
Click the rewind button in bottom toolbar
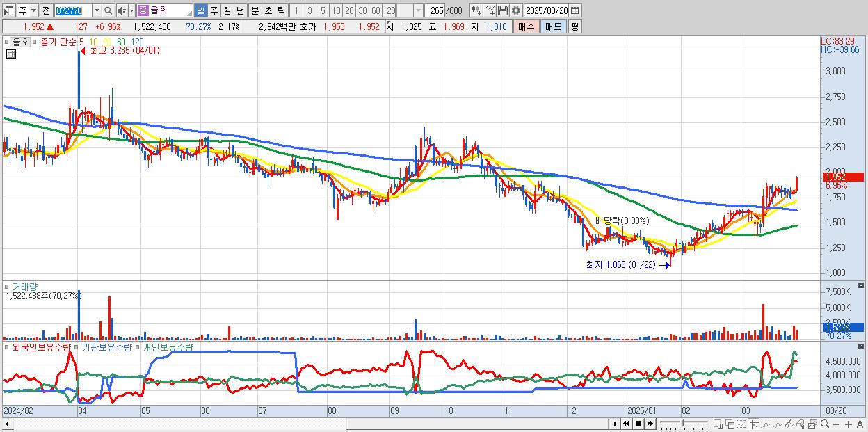tap(626, 424)
